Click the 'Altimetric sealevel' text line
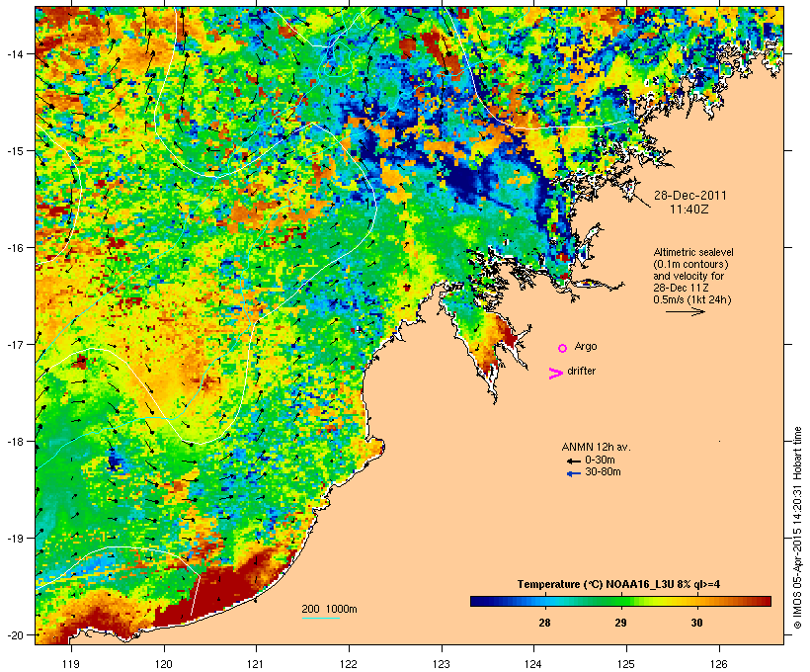This screenshot has height=672, width=810. point(693,252)
